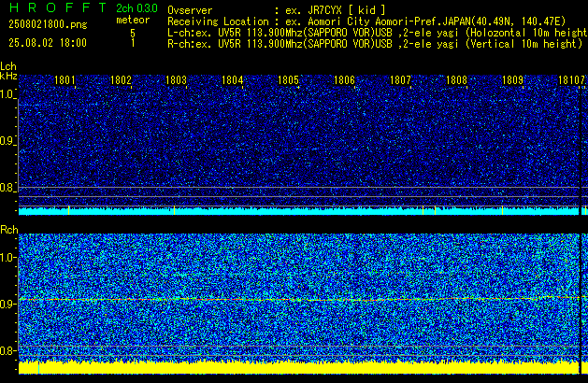Select the file name 2508021800.png
The width and height of the screenshot is (588, 383).
[48, 24]
